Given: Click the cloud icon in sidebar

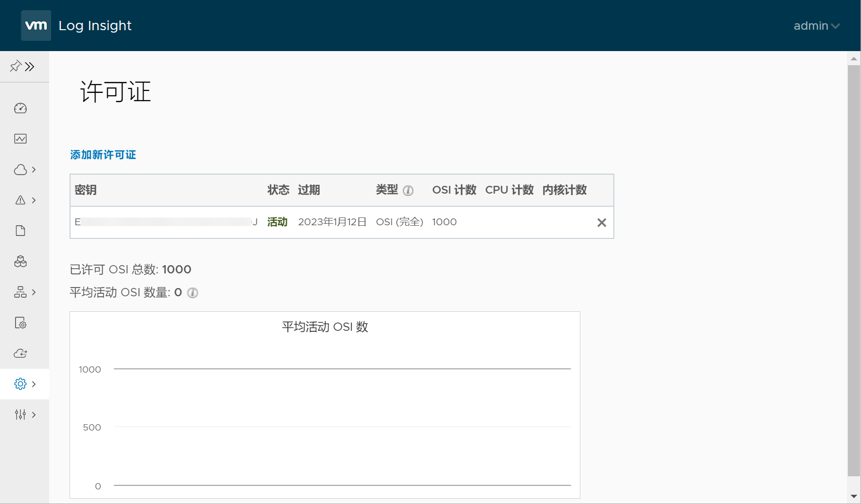Looking at the screenshot, I should tap(20, 170).
